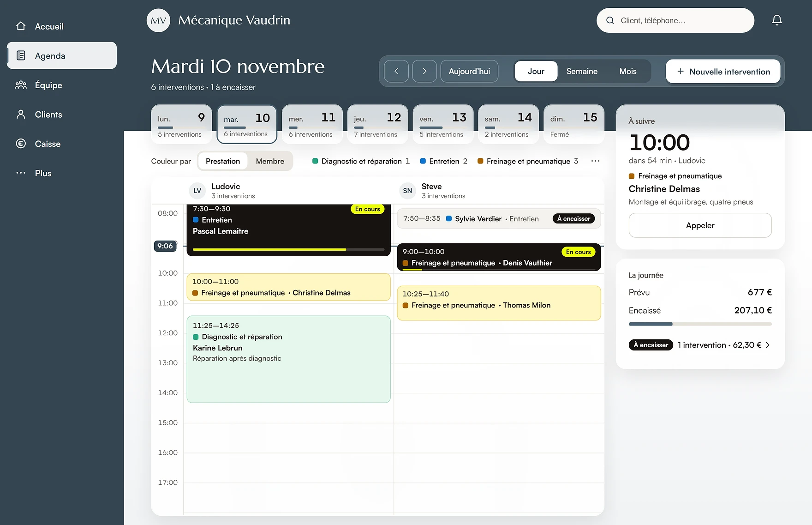The height and width of the screenshot is (525, 812).
Task: Select Saturday 14 day tab
Action: point(509,124)
